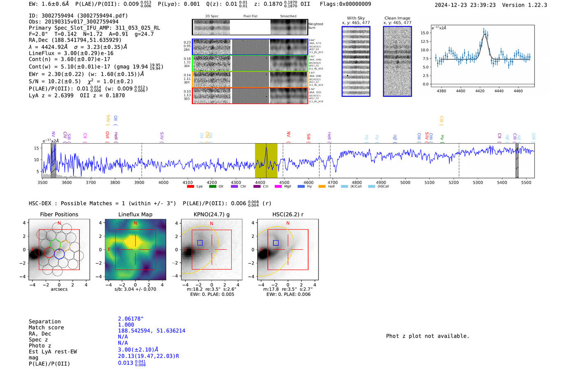Screen dimensions: 576x392
Task: Click the green OII legend swatch
Action: (212, 186)
